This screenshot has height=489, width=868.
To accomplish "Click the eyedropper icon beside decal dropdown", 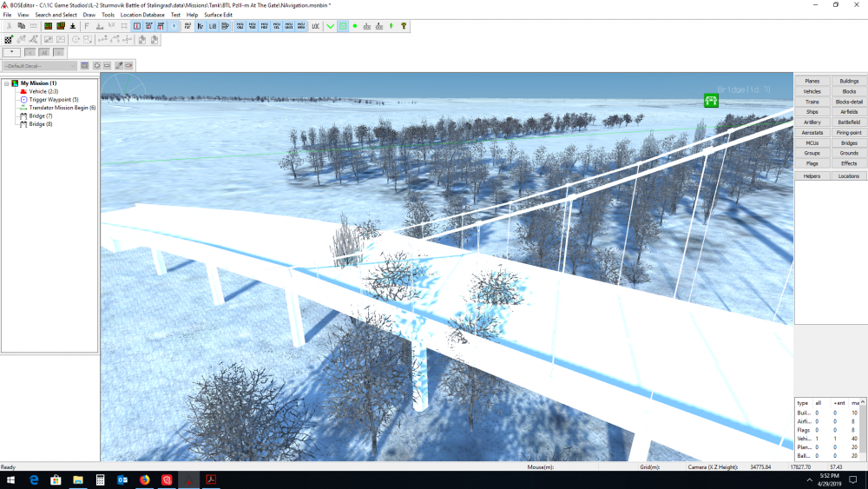I will coord(118,66).
